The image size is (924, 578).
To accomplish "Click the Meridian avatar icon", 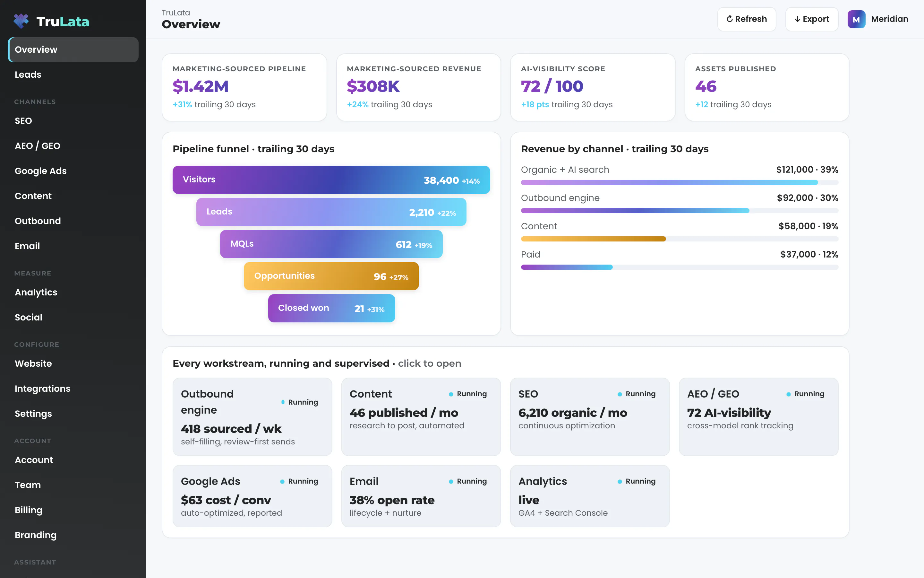I will (x=856, y=19).
